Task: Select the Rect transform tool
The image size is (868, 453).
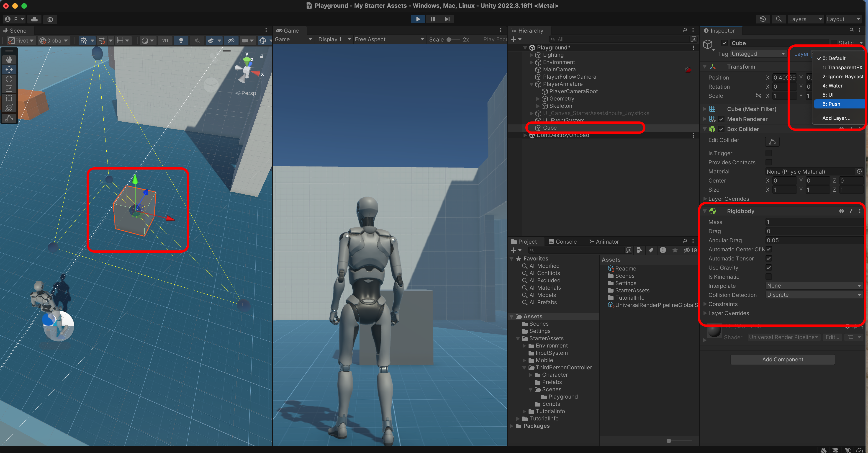Action: tap(9, 98)
